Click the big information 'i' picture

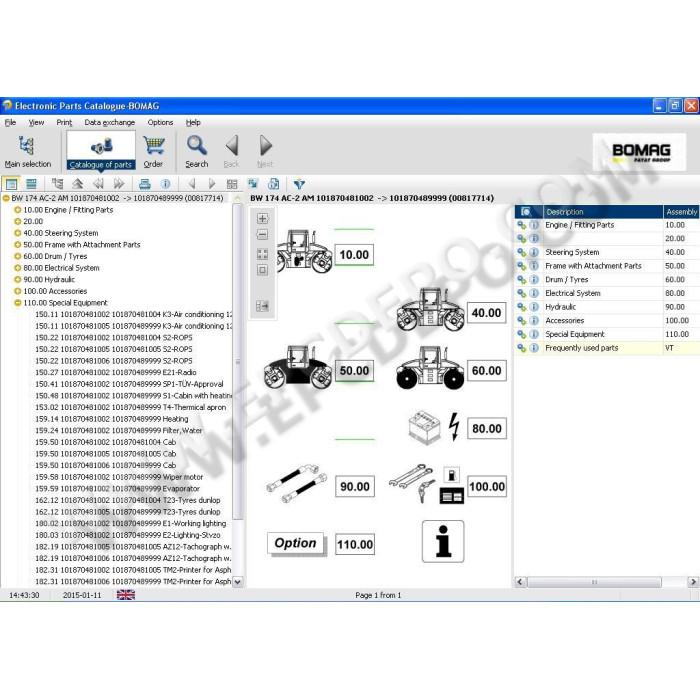click(443, 541)
